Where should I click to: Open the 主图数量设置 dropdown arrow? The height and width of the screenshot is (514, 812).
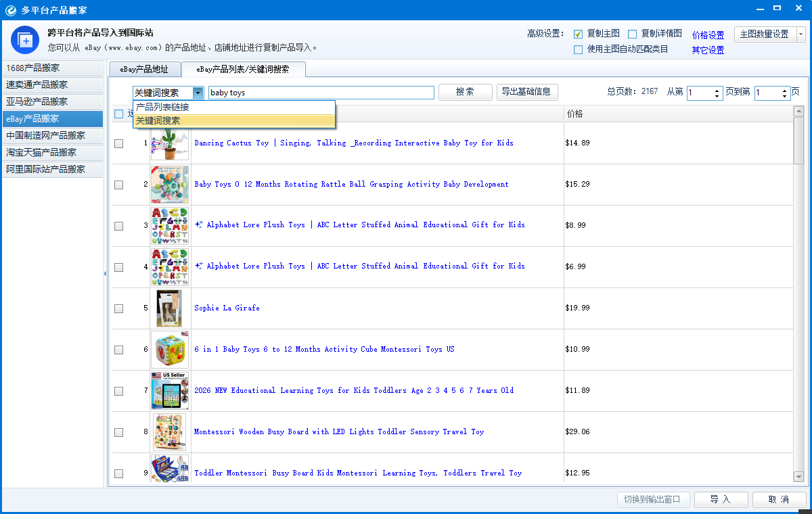click(801, 34)
